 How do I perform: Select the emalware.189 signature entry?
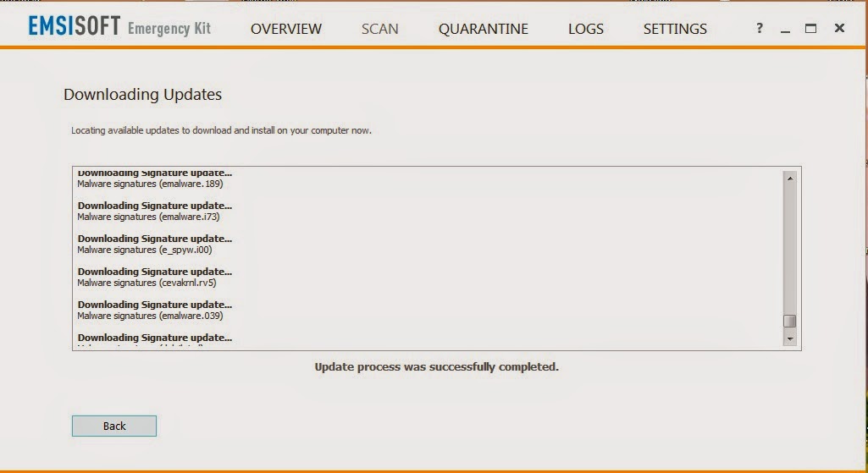click(x=150, y=184)
